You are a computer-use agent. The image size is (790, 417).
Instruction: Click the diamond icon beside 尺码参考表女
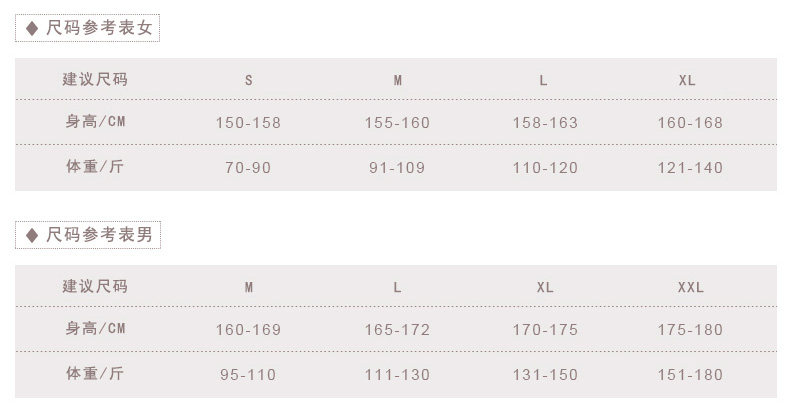tap(31, 29)
